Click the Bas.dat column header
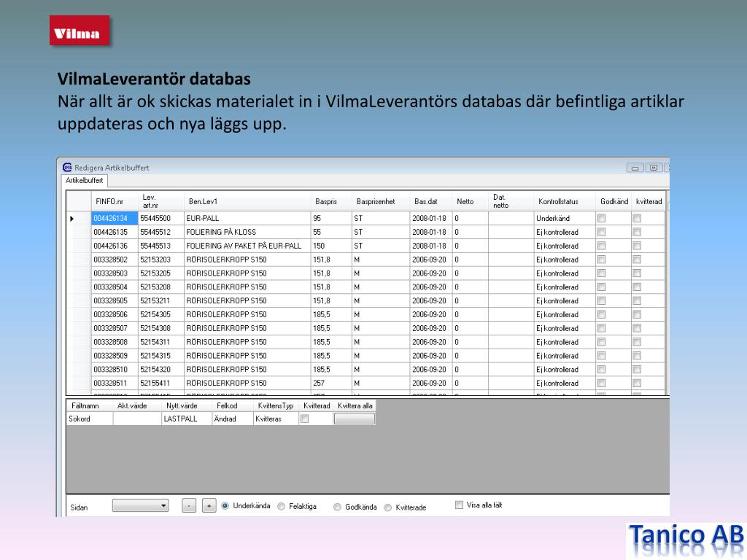This screenshot has height=560, width=747. point(430,201)
